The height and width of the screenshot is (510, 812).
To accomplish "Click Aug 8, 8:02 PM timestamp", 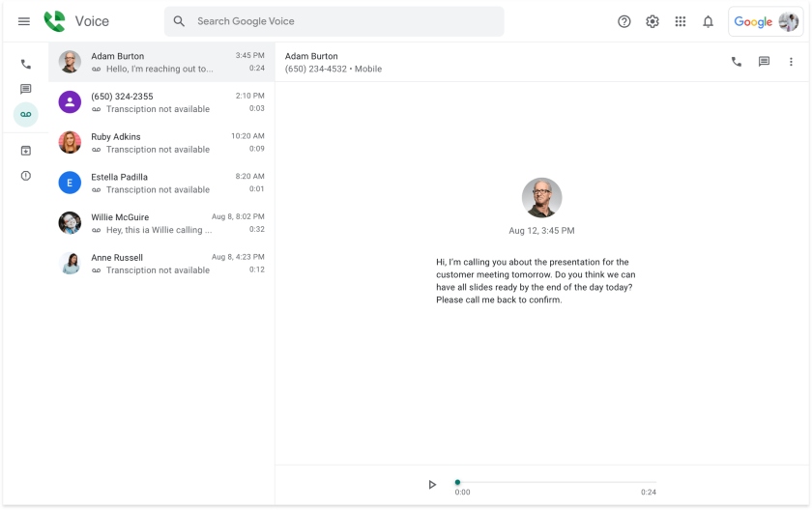I will click(x=238, y=216).
